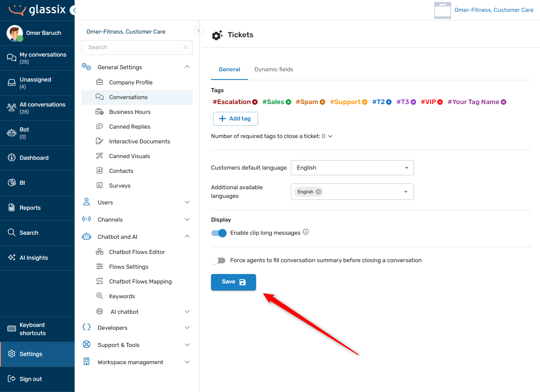Screen dimensions: 540x392
Task: Open required tags number dropdown
Action: click(x=327, y=136)
